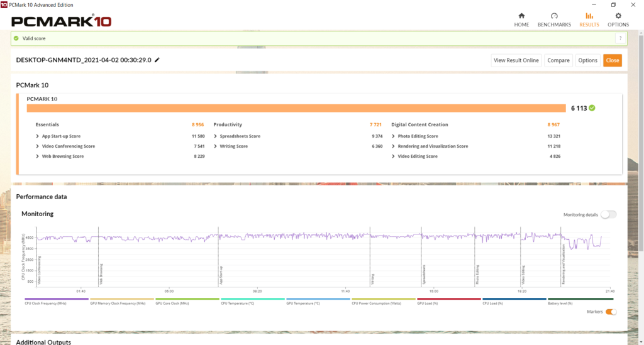Expand the Video Editing Score row
Screen dimensions: 644x345
[x=394, y=156]
